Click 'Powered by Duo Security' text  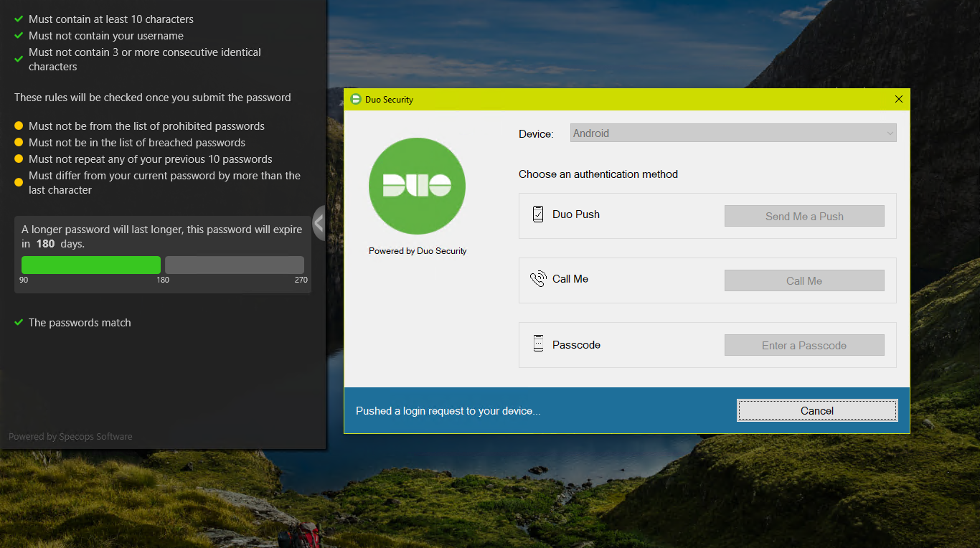[418, 251]
